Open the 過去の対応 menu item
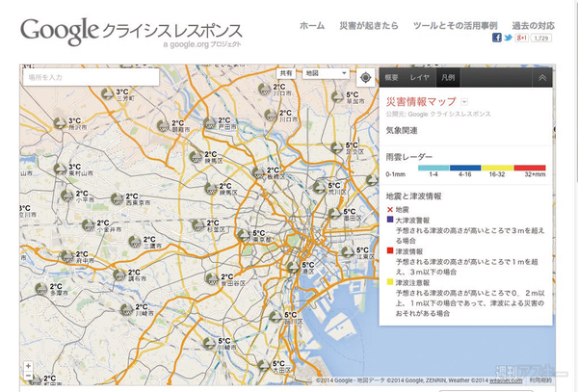This screenshot has width=578, height=392. [533, 25]
